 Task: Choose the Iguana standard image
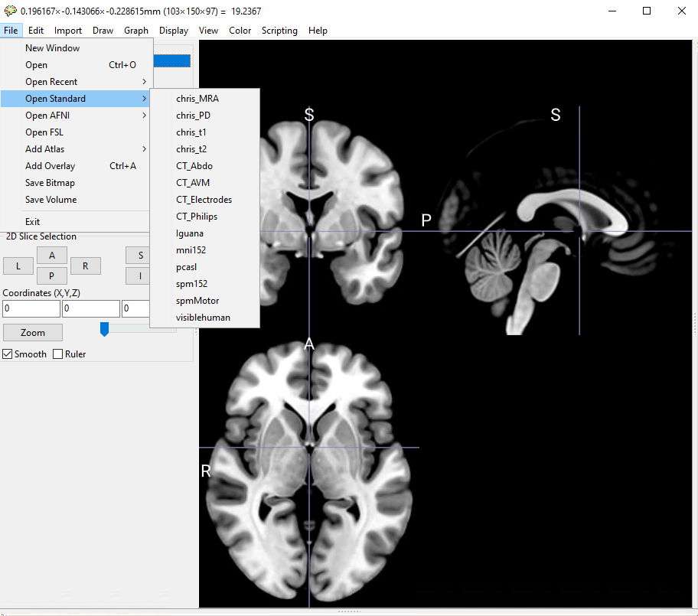pos(190,233)
